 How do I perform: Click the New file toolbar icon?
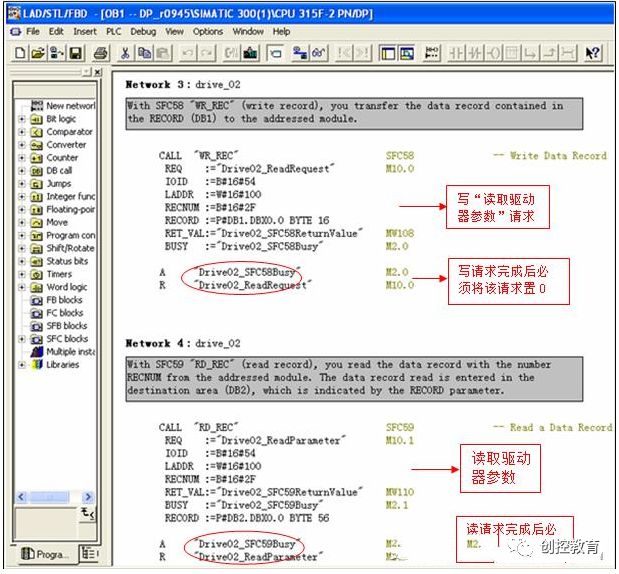pos(20,53)
